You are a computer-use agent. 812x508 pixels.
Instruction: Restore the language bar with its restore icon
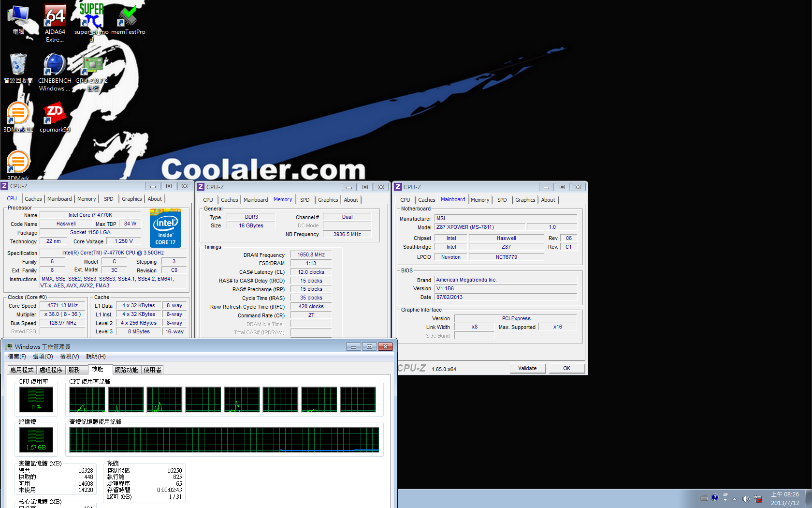coord(725,494)
